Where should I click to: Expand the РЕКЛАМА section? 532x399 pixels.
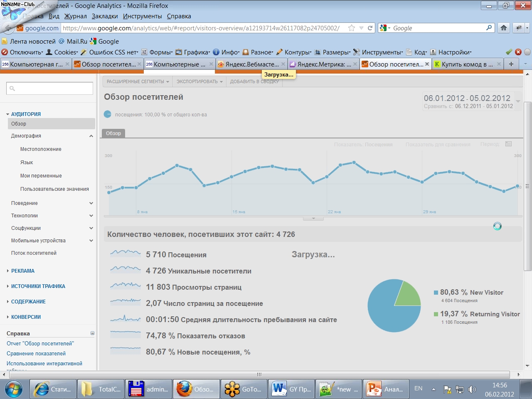click(x=23, y=271)
